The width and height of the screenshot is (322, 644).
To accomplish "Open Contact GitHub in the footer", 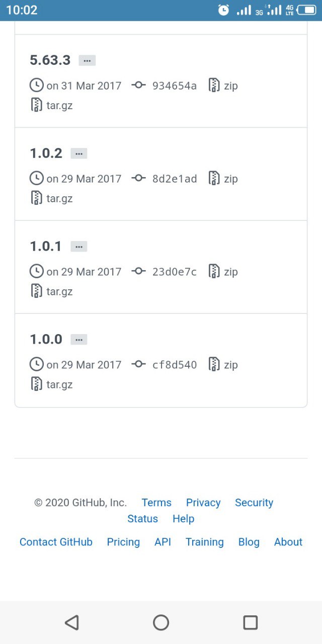I will (x=56, y=542).
